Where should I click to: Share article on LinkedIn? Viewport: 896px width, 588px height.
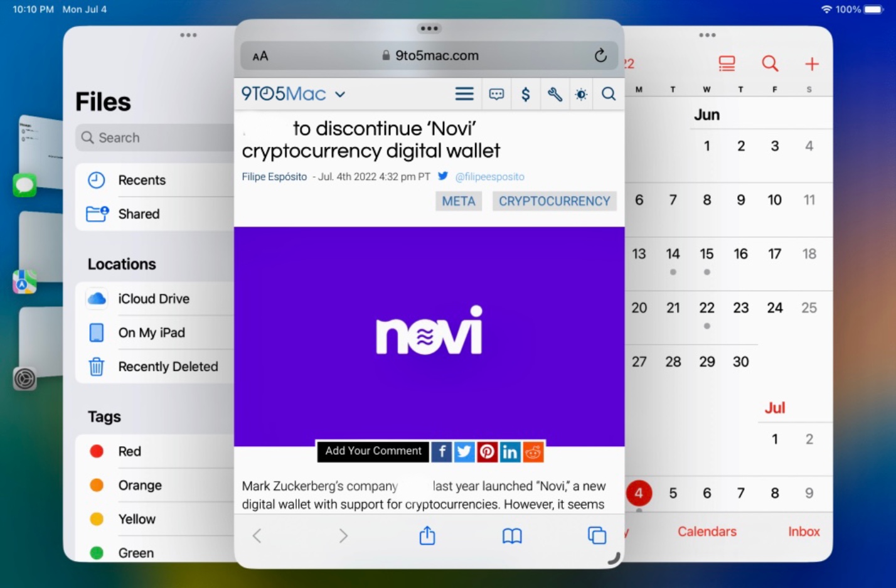click(x=510, y=452)
